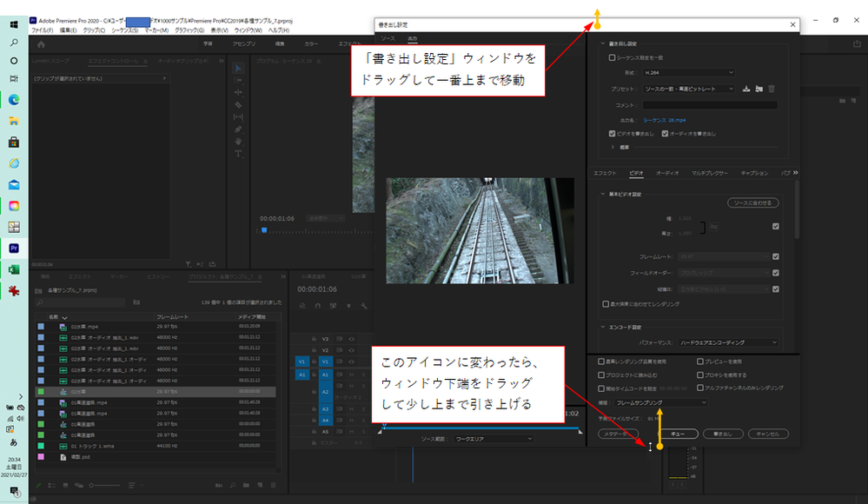Screen dimensions: 868x504
Task: Show more export tabs with the double chevron
Action: point(796,173)
